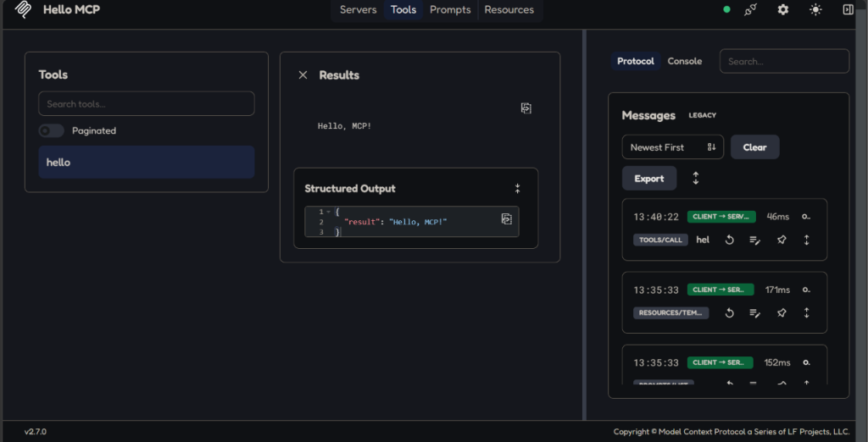
Task: Switch to the Tools tab
Action: [403, 9]
